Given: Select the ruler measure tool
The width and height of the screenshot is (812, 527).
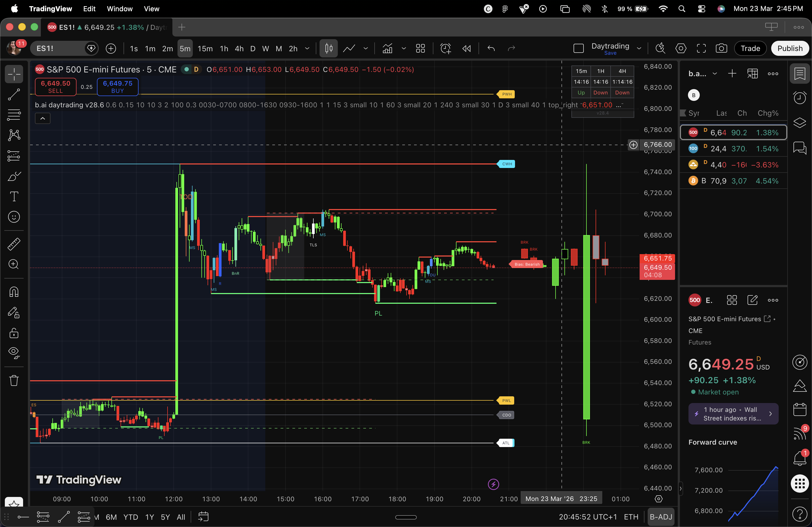Looking at the screenshot, I should point(14,244).
